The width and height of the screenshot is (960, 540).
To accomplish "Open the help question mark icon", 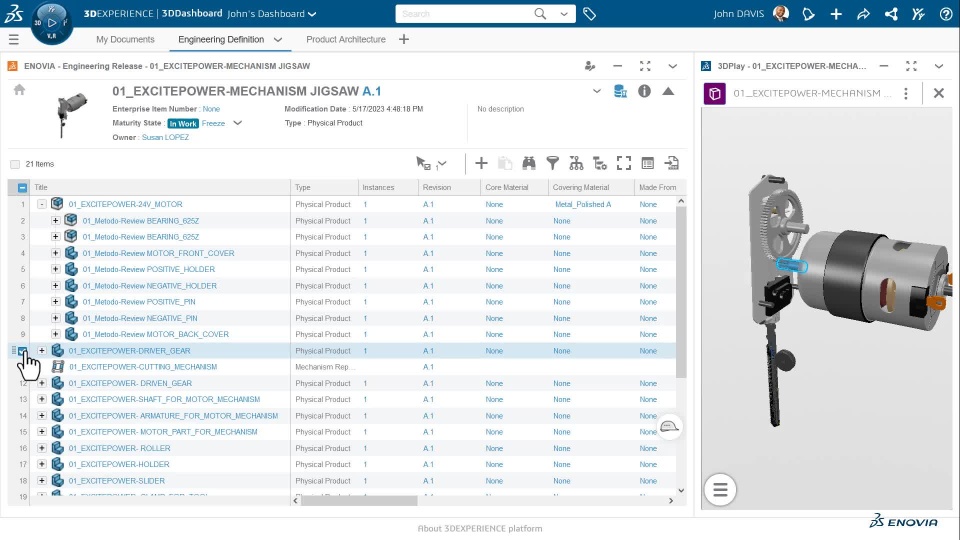I will (x=945, y=13).
